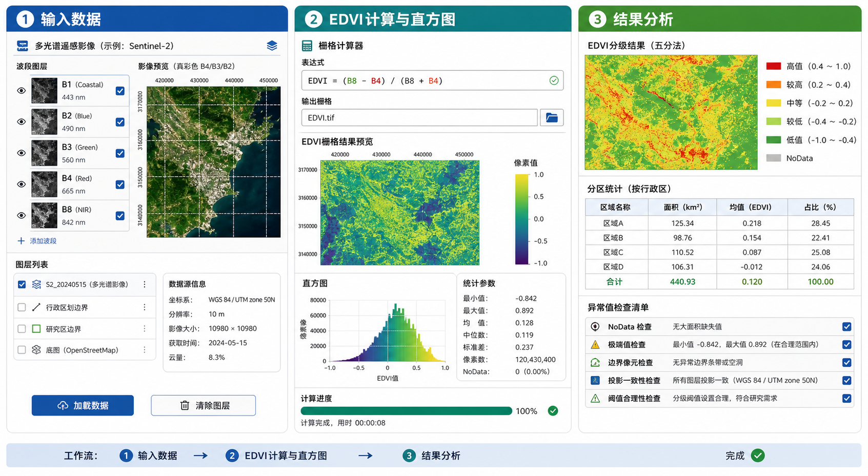The image size is (868, 476).
Task: Uncheck the B4 Red band checkbox
Action: click(120, 184)
